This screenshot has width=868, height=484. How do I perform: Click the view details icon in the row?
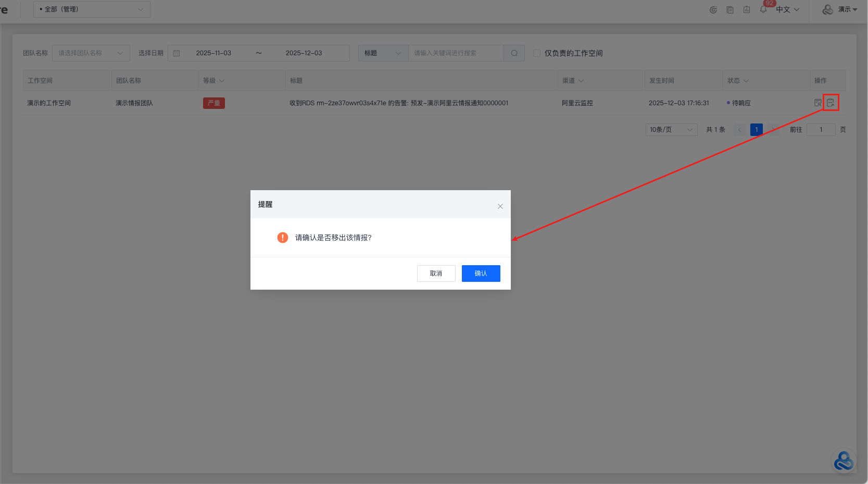(x=817, y=103)
